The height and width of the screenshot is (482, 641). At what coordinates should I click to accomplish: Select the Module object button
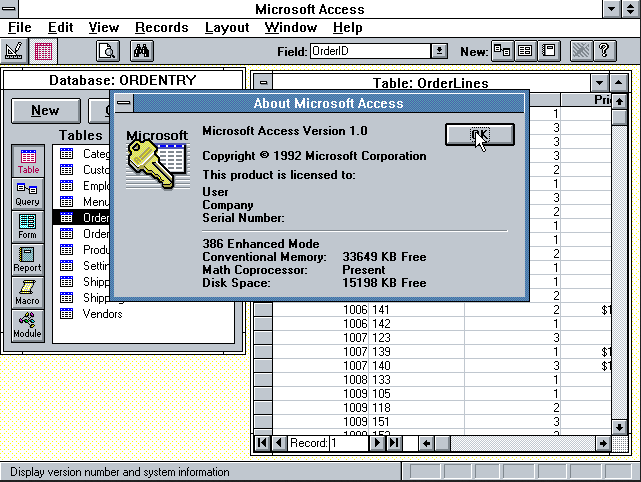point(28,326)
